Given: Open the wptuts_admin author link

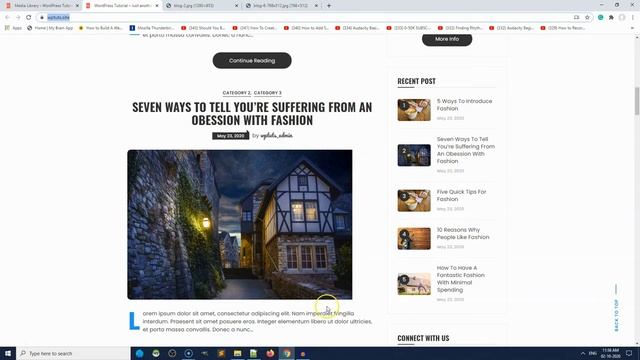Looking at the screenshot, I should [276, 136].
